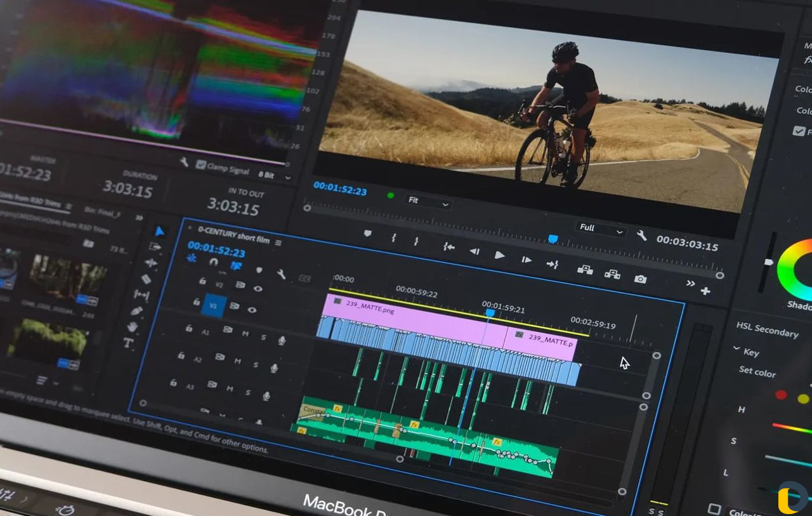This screenshot has width=812, height=516.
Task: Toggle timeline Snap magnet
Action: pyautogui.click(x=214, y=261)
